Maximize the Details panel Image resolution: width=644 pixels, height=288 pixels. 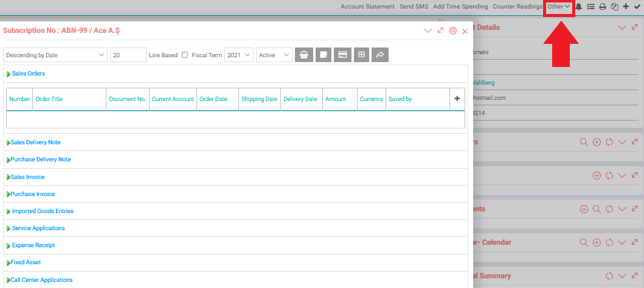click(634, 27)
